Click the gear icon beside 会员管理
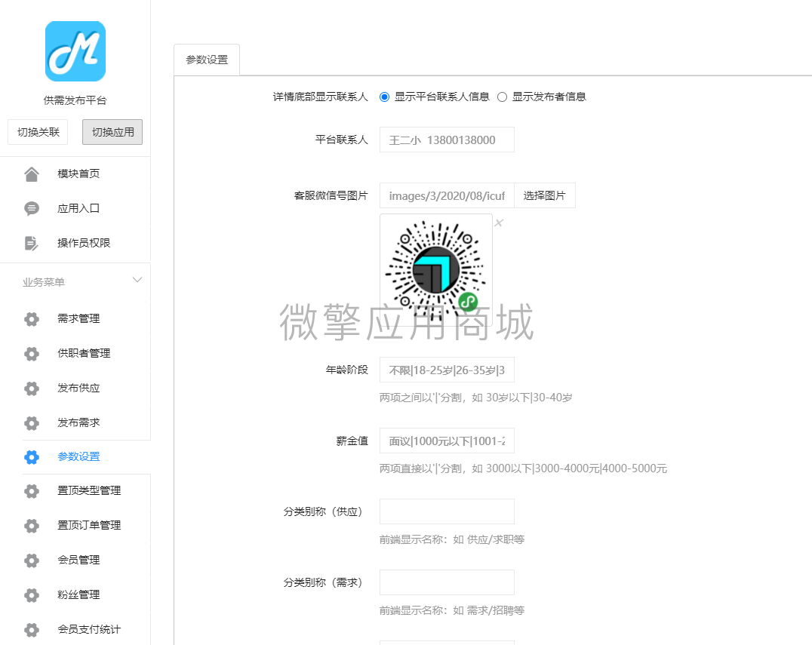 tap(32, 560)
